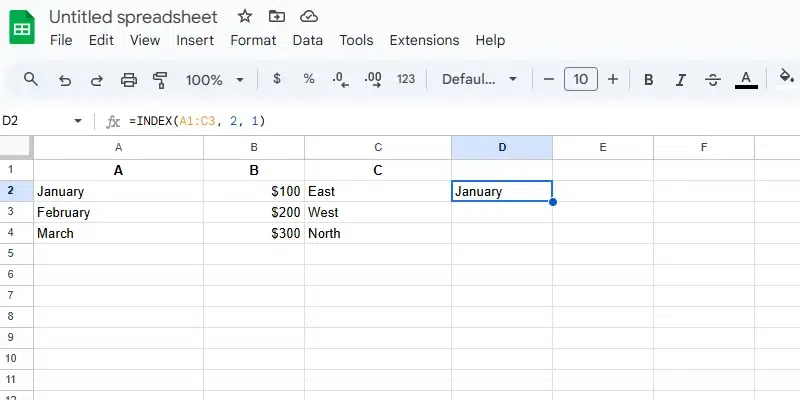Select the row 3 header
Screen dimensions: 800x400
[17, 212]
